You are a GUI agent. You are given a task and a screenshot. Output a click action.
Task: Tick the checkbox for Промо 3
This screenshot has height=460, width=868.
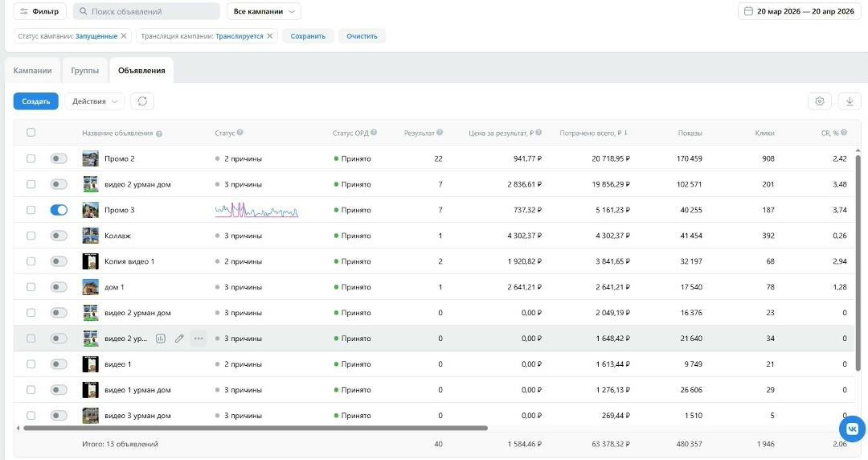click(x=31, y=210)
